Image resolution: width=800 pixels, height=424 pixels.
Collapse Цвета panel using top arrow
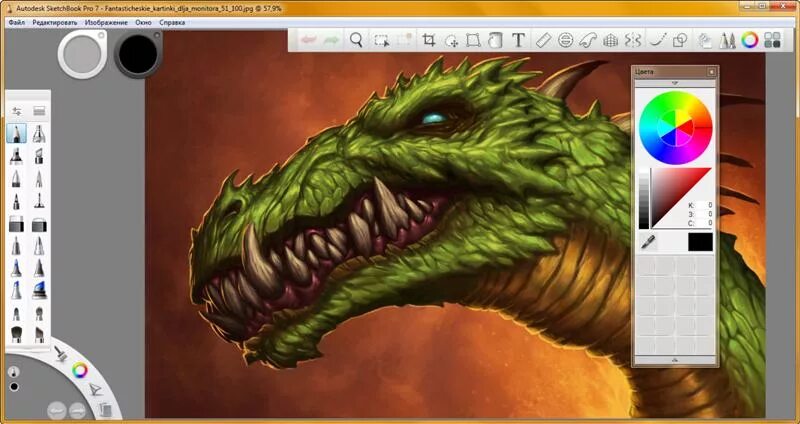pyautogui.click(x=674, y=83)
